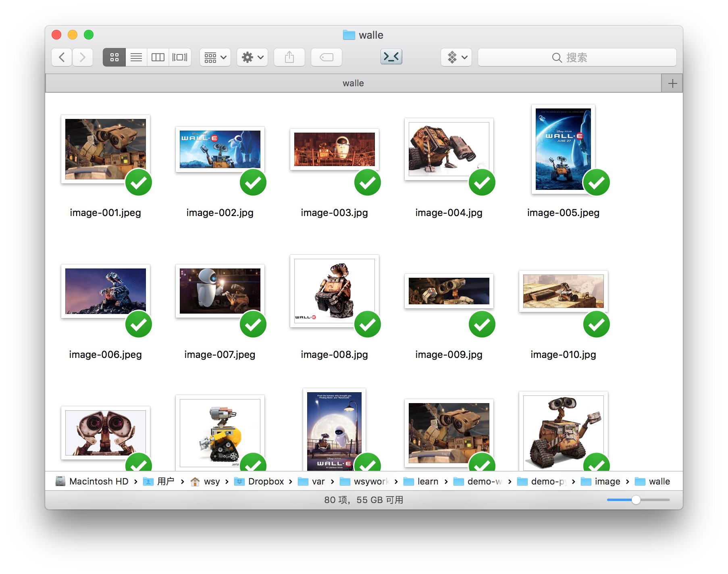This screenshot has width=728, height=574.
Task: Switch to column view mode
Action: point(158,57)
